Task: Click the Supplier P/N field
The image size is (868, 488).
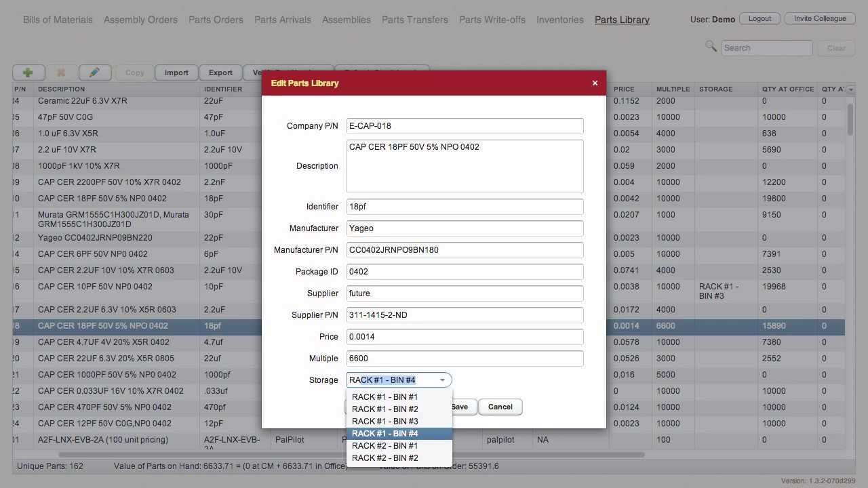Action: click(x=465, y=315)
